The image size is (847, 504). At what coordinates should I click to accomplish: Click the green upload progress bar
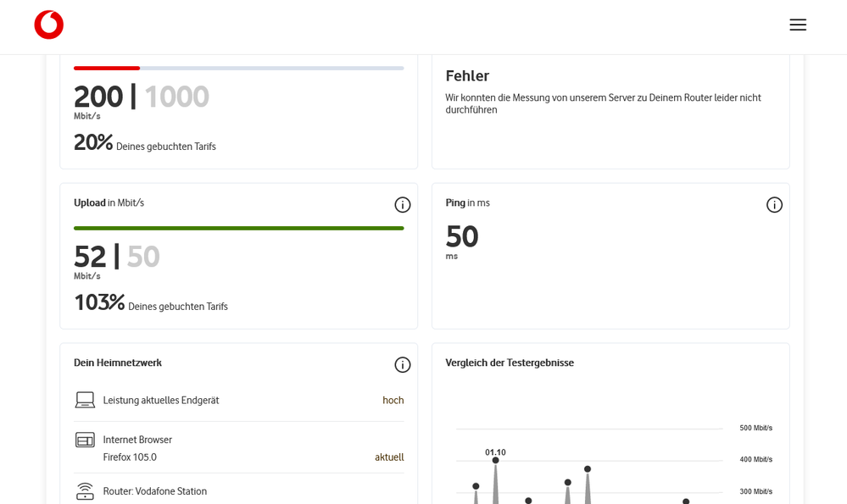point(239,228)
